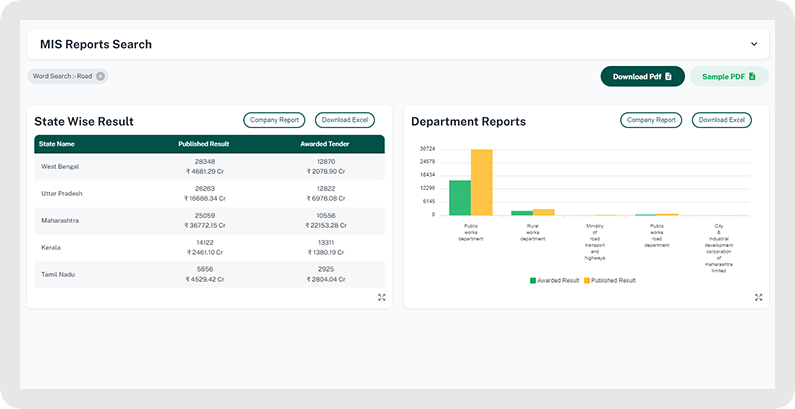
Task: Click the Published Result column header
Action: [204, 144]
